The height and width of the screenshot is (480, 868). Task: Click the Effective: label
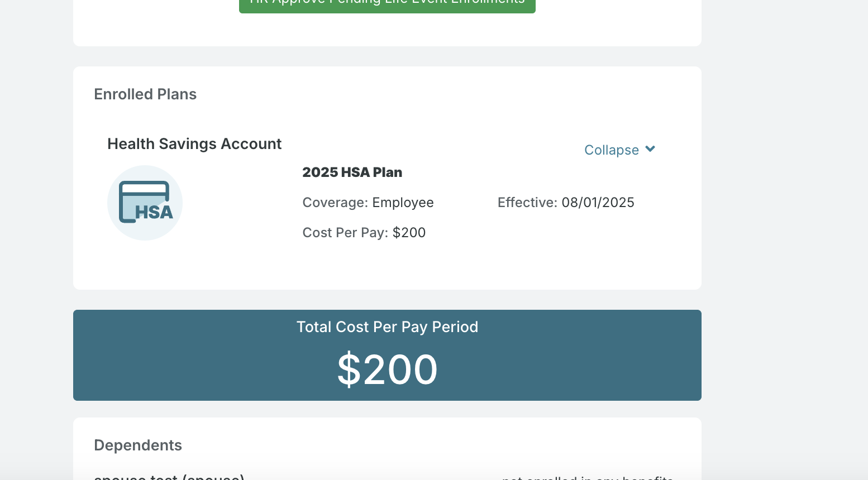click(x=527, y=202)
